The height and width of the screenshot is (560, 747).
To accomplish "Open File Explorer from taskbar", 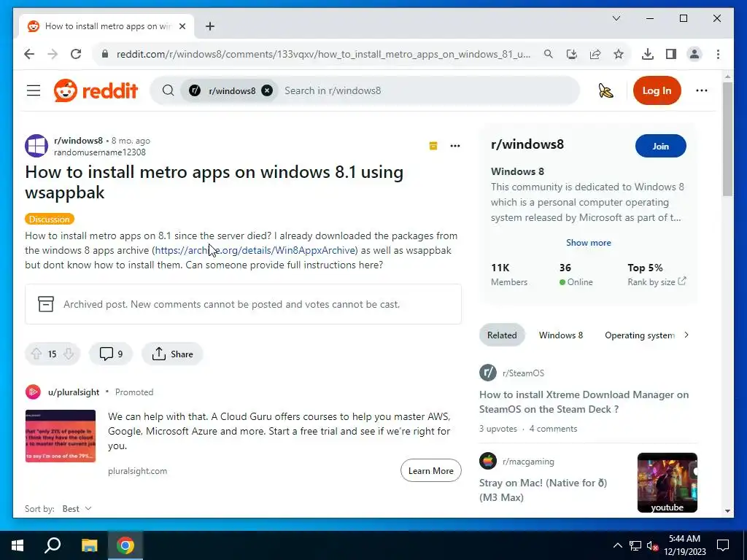I will (x=89, y=545).
